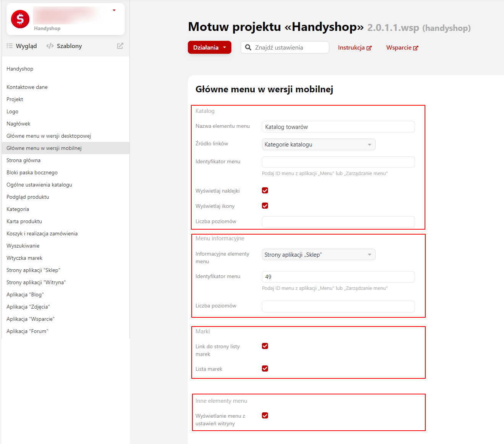Click Liczba poziomów field in Katalog section
Screen dimensions: 504x444
tap(338, 222)
